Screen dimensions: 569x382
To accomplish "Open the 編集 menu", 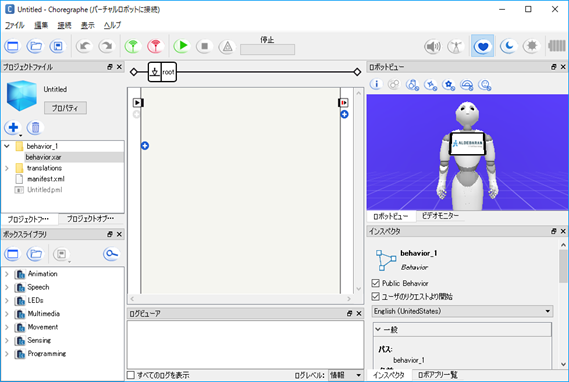I will pos(41,25).
